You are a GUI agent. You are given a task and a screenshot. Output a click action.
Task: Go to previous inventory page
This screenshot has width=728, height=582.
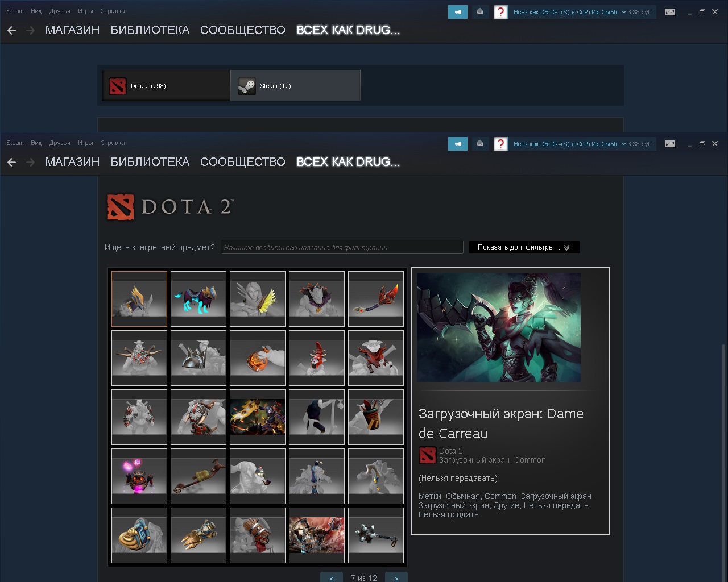pos(332,577)
